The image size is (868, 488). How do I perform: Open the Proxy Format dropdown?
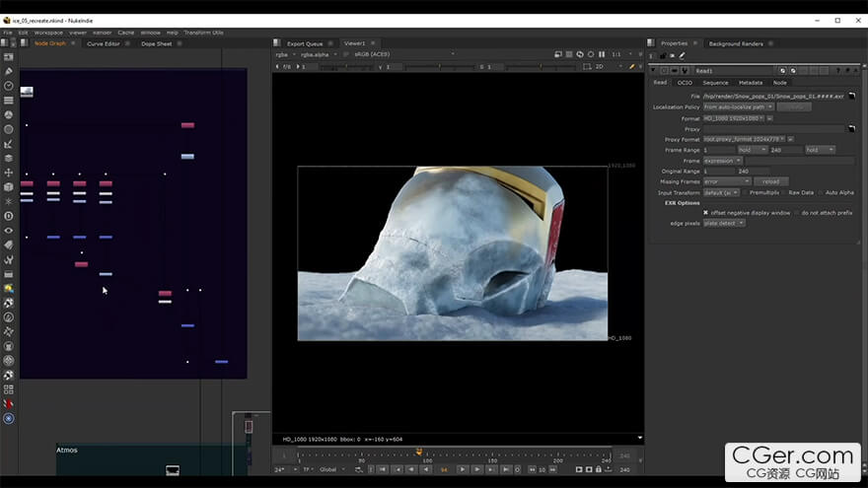point(744,139)
